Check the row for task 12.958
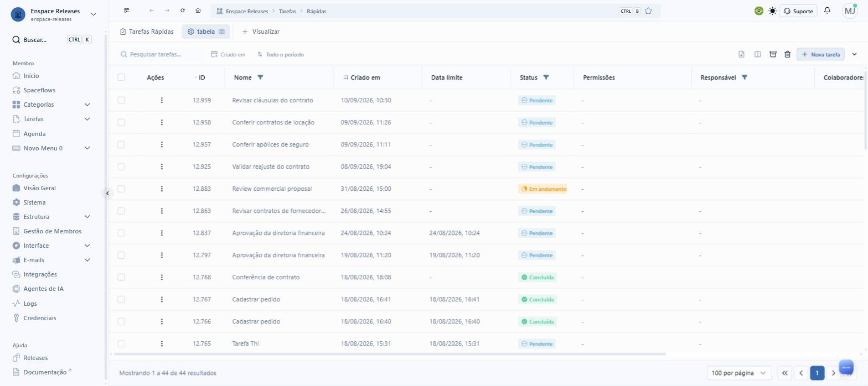This screenshot has height=386, width=868. tap(121, 122)
